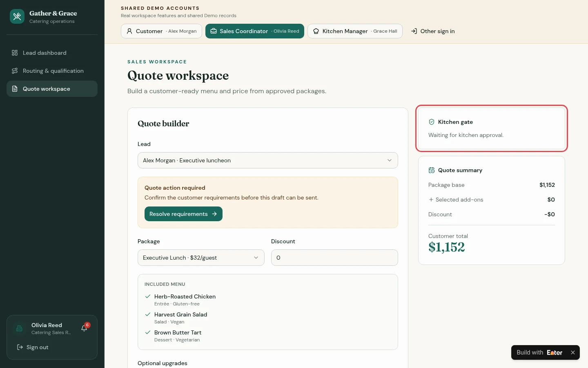Viewport: 588px width, 368px height.
Task: Click the Sales Coordinator briefcase icon
Action: (x=214, y=31)
